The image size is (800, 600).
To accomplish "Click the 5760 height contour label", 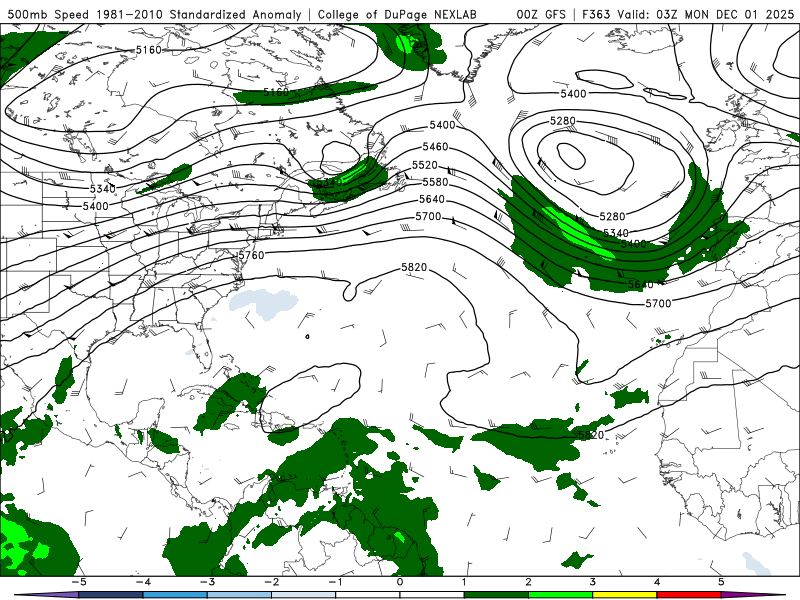I will tap(252, 255).
